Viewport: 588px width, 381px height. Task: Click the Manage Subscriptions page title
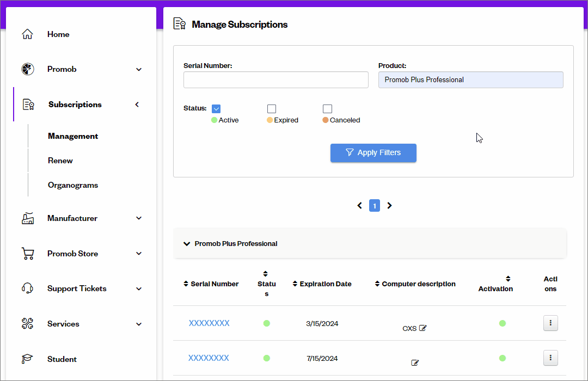point(240,24)
